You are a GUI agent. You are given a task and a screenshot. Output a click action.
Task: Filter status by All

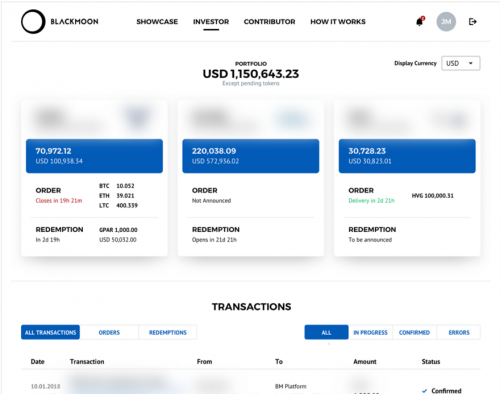[326, 332]
